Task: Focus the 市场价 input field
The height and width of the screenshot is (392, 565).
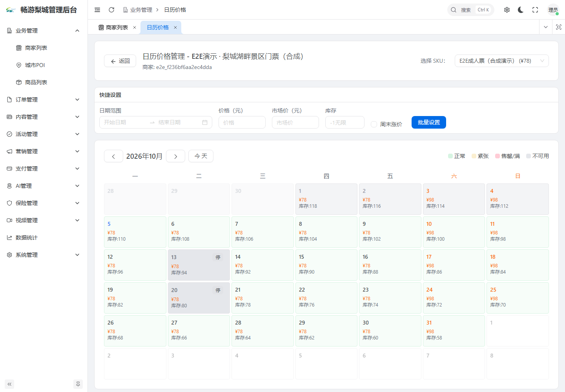Action: (x=295, y=122)
